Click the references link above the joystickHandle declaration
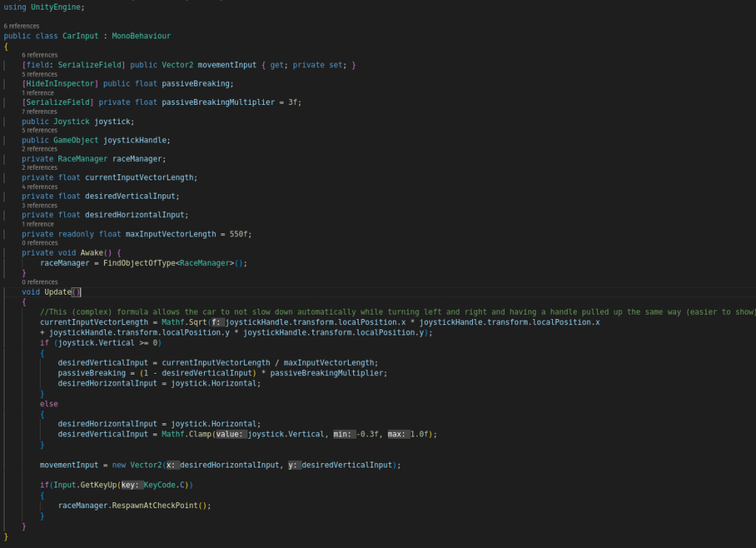This screenshot has height=548, width=756. (x=39, y=130)
